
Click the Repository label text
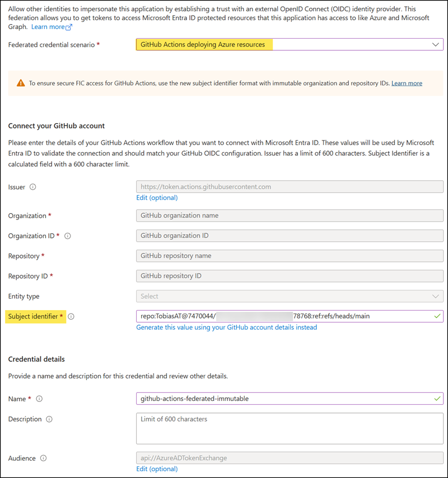tap(24, 256)
